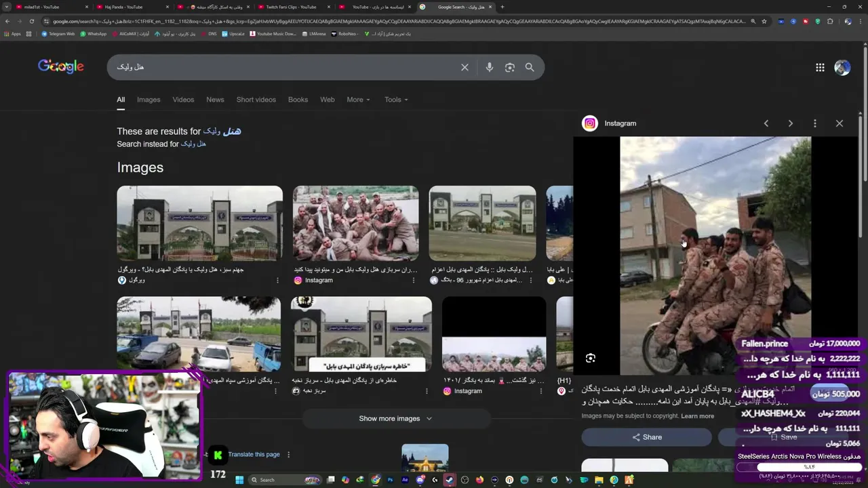Open the first gate image thumbnail from Virgool
Screen dimensions: 868x488
[199, 224]
